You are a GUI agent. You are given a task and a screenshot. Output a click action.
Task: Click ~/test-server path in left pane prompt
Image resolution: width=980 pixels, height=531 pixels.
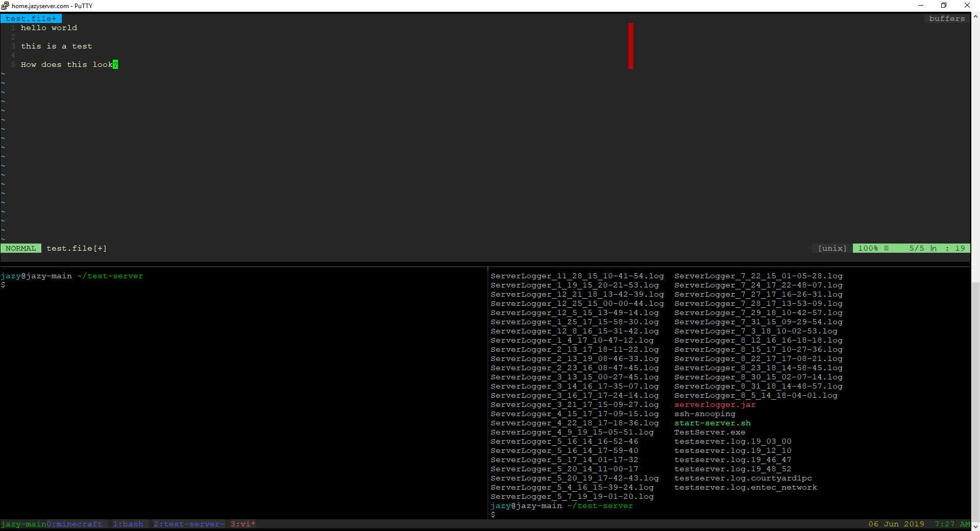(x=110, y=276)
